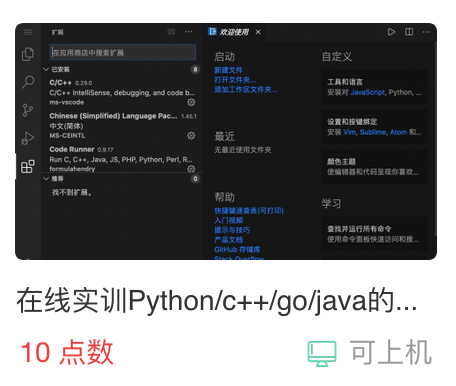
Task: Open the 设置和按键绑定 card
Action: [x=374, y=127]
